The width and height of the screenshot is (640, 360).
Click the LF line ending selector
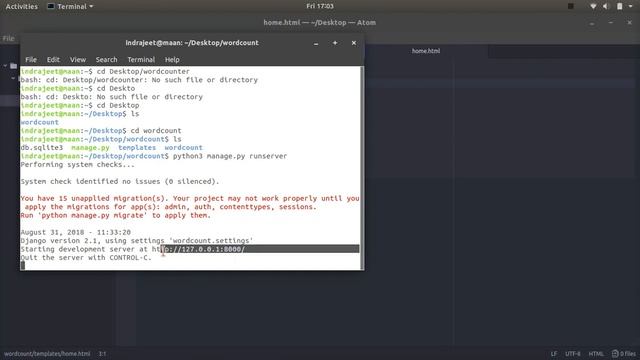click(x=554, y=354)
